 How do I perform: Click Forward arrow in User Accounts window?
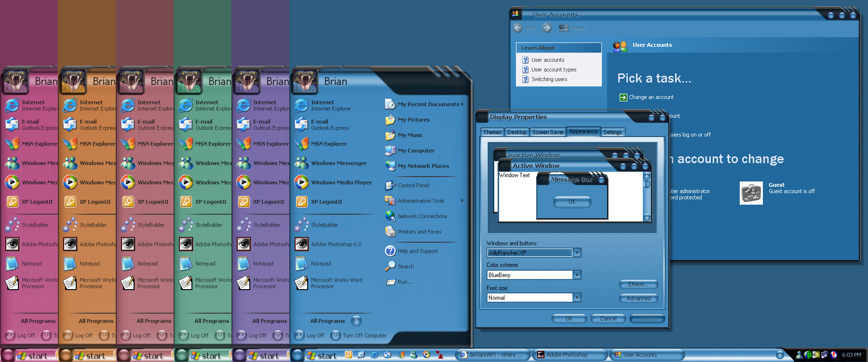[547, 28]
